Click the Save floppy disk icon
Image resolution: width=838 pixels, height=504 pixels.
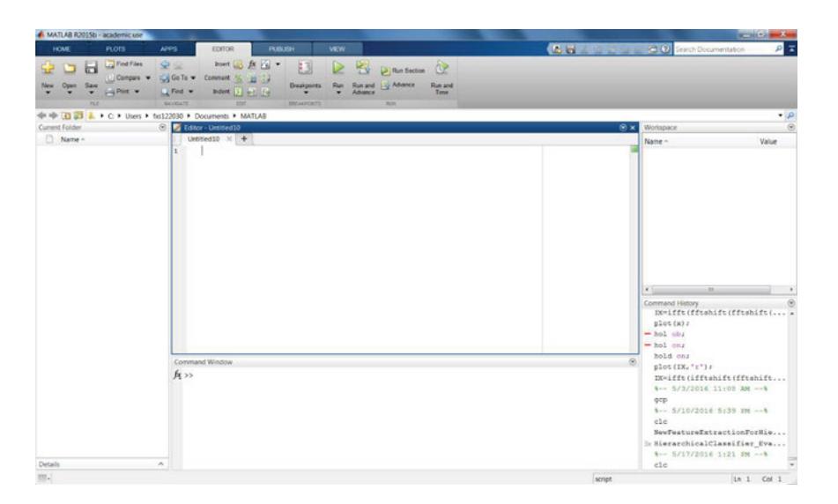tap(92, 68)
